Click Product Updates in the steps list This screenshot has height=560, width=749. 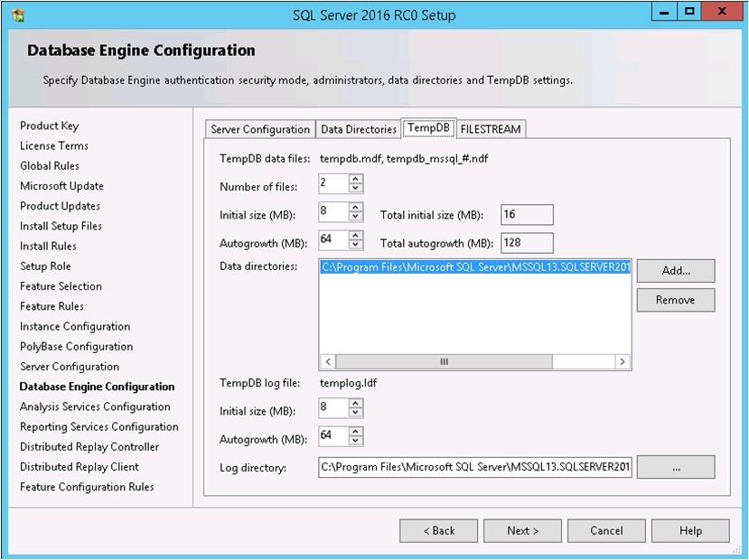tap(61, 206)
